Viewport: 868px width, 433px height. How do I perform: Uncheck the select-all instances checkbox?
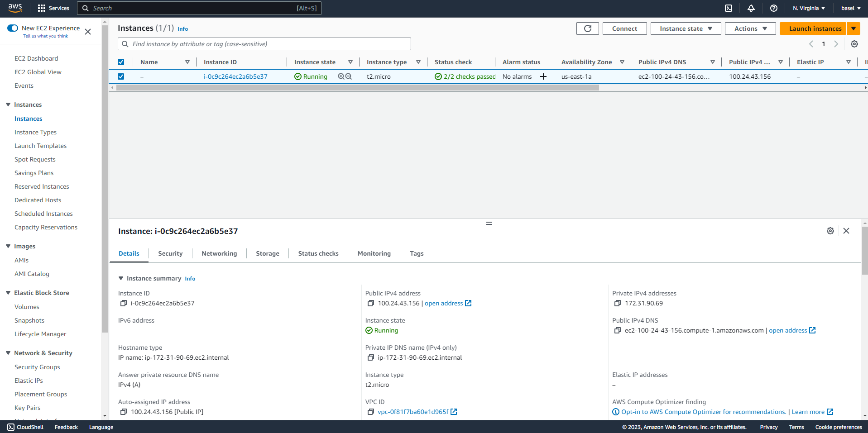point(121,62)
